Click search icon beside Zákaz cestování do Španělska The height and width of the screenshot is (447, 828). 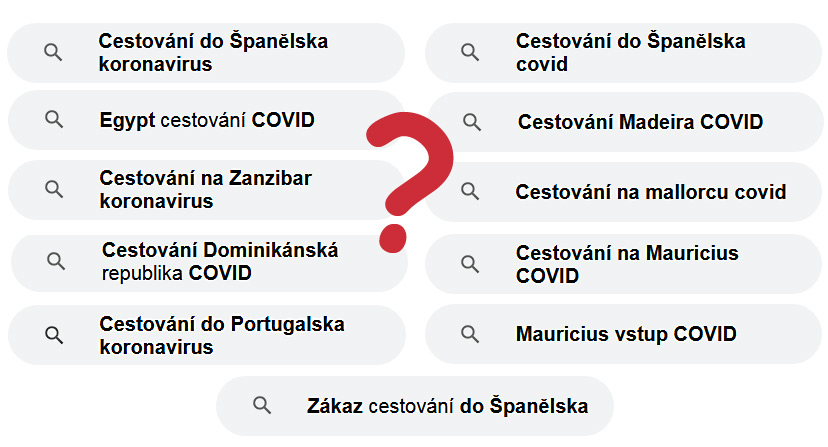[262, 405]
